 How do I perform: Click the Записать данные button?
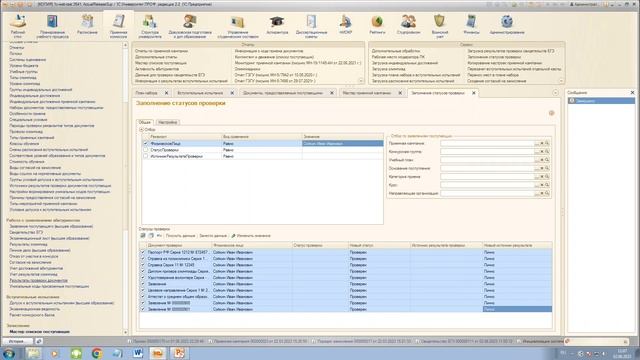[213, 236]
